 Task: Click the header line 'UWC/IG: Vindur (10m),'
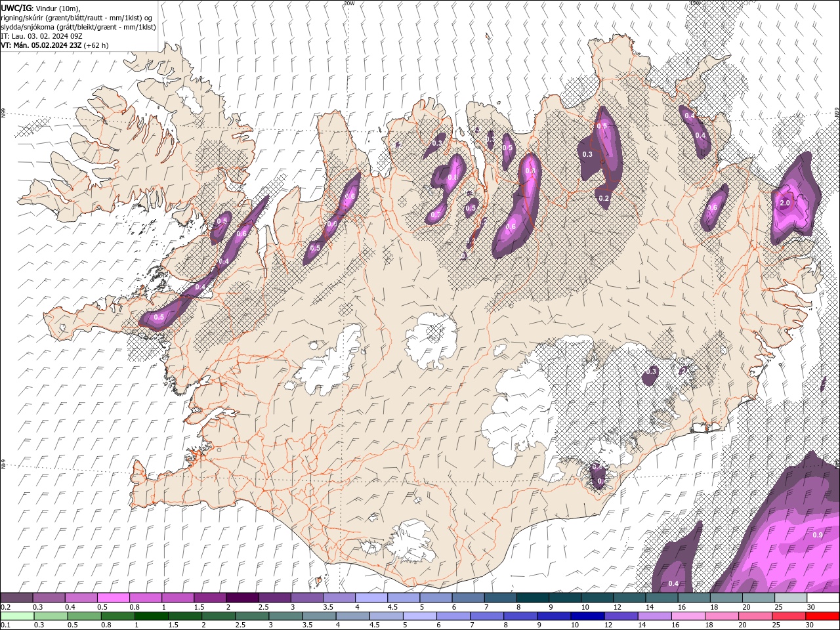[41, 8]
